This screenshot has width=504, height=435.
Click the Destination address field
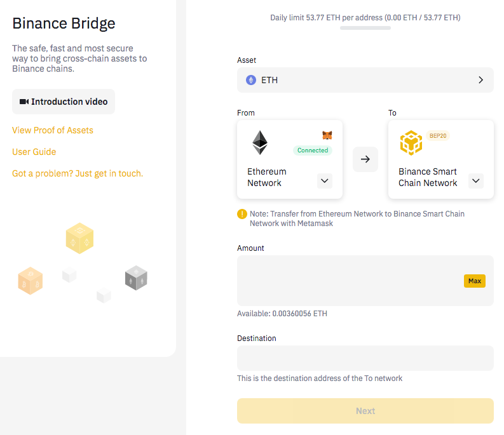(x=365, y=358)
